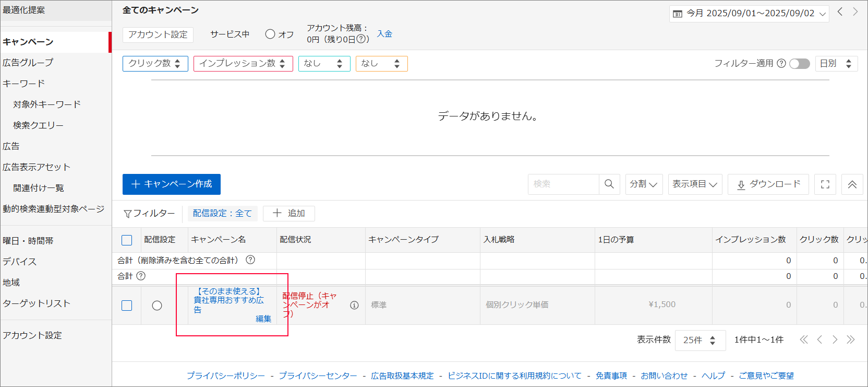Click the help icon next to フィルター適用

pyautogui.click(x=781, y=63)
